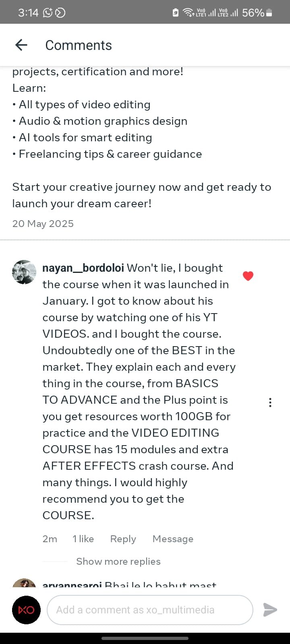Reply to nayan__bordoloi's comment

point(123,539)
